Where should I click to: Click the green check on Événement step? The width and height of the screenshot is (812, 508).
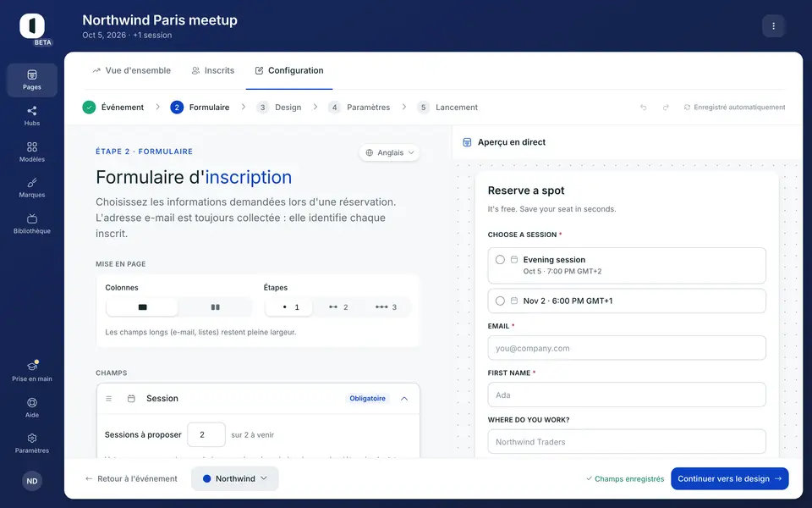[x=89, y=108]
